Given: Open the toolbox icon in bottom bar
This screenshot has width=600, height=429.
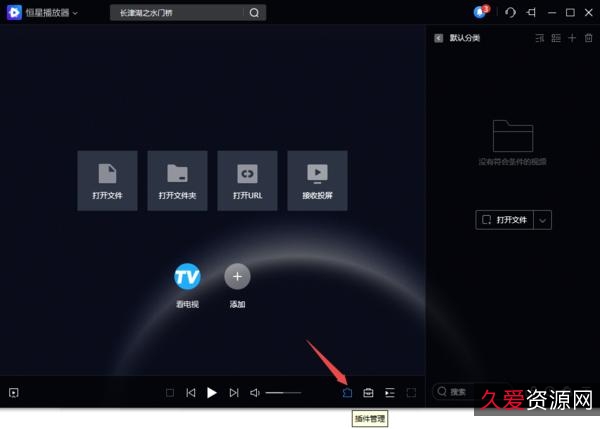Looking at the screenshot, I should tap(368, 393).
